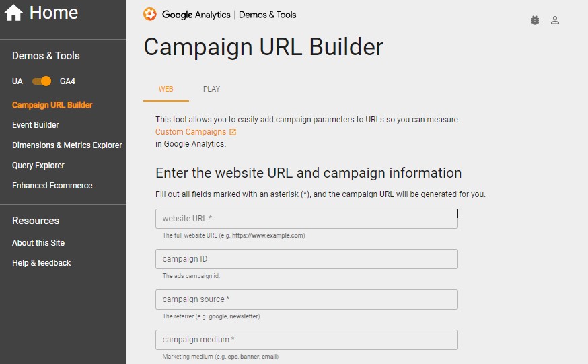
Task: Click into the campaign medium field
Action: click(306, 340)
